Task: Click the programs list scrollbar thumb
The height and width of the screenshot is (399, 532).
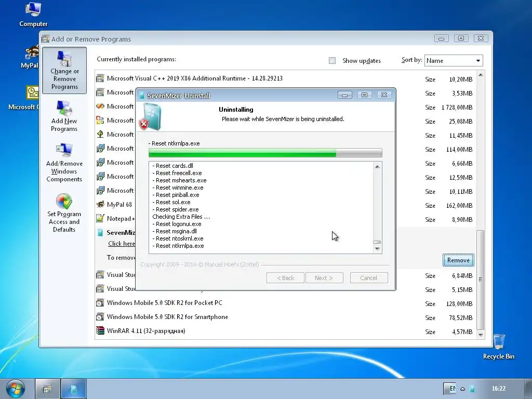Action: 481,279
